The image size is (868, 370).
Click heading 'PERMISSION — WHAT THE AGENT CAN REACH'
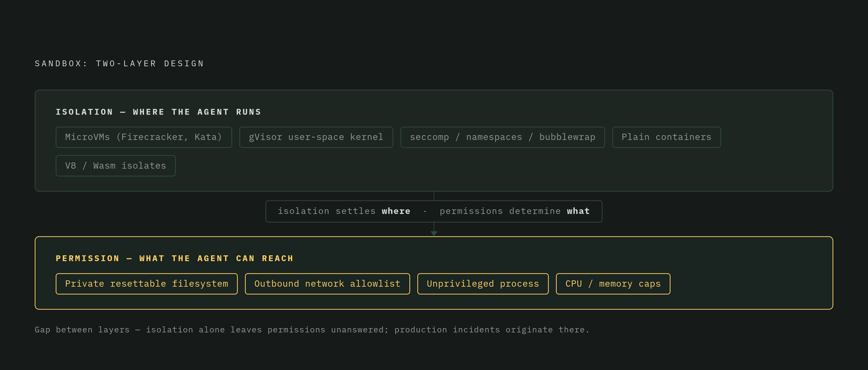pos(175,258)
